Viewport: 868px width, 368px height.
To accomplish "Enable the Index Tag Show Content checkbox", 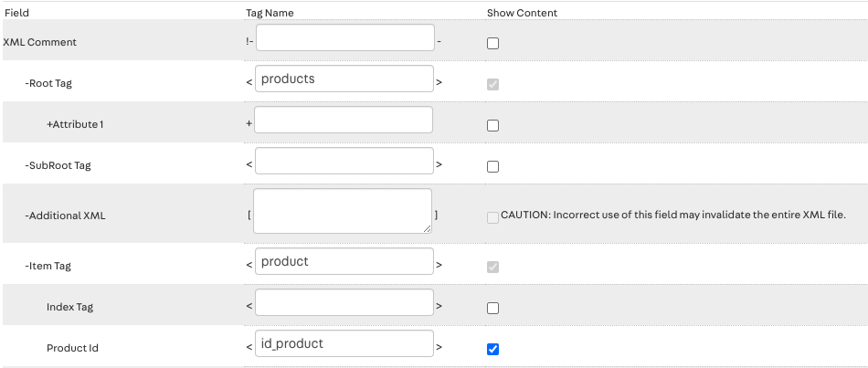I will (x=493, y=308).
